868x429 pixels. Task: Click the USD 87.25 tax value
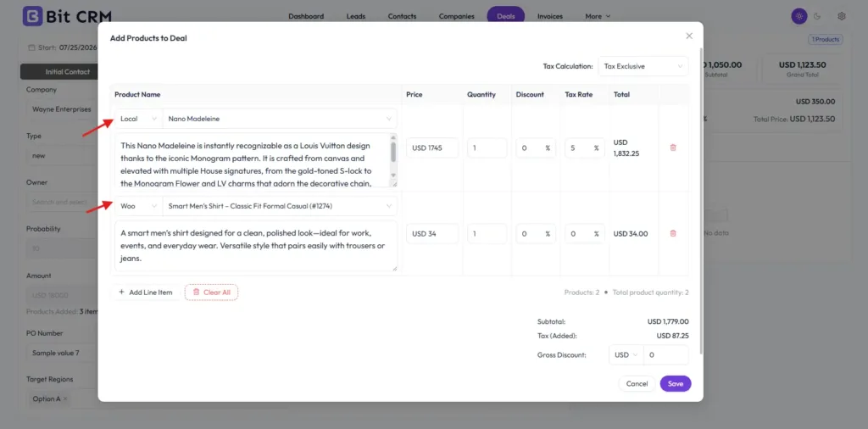click(672, 336)
